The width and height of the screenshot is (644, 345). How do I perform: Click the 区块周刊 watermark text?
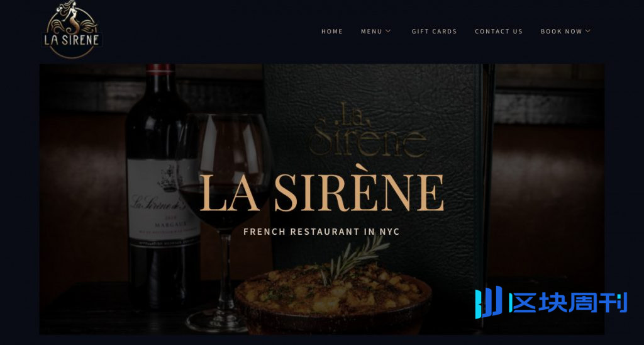pos(568,303)
